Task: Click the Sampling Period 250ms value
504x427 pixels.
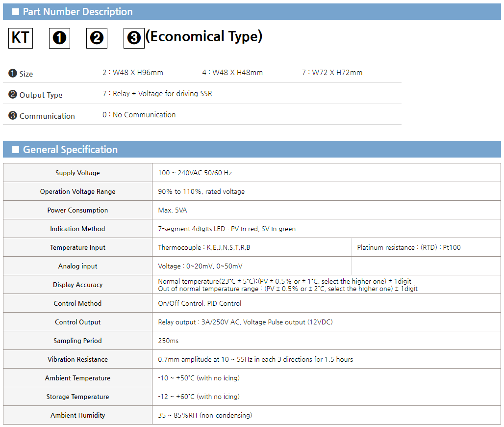Action: (x=168, y=341)
